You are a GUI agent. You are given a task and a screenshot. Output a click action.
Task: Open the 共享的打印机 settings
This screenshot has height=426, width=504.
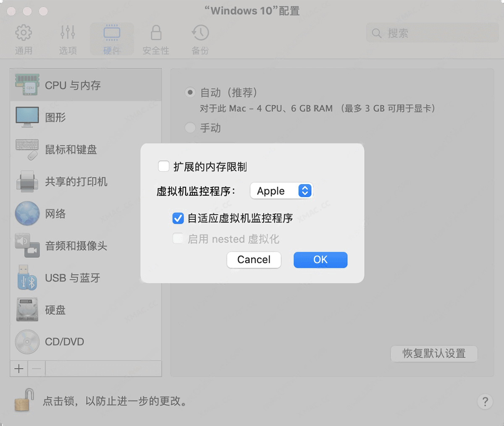pos(76,182)
